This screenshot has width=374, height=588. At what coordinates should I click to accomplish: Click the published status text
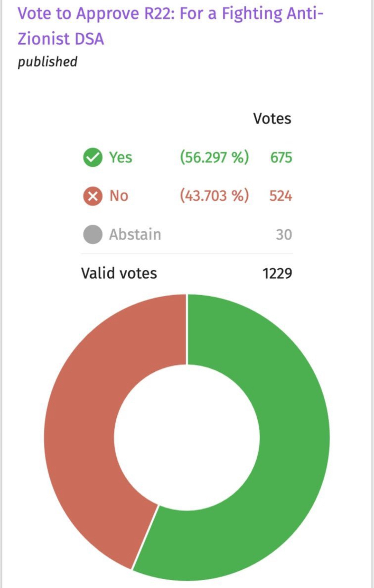tap(47, 62)
